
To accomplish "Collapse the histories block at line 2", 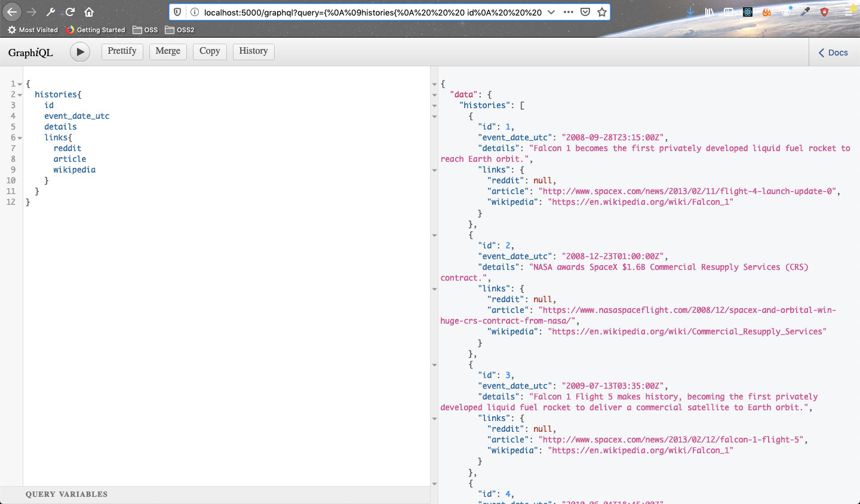I will (20, 95).
